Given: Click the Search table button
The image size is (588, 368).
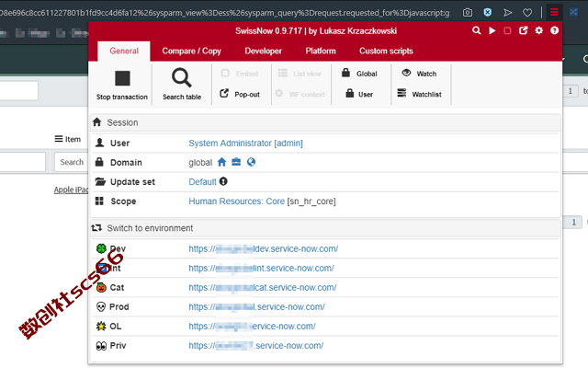Looking at the screenshot, I should pyautogui.click(x=182, y=86).
